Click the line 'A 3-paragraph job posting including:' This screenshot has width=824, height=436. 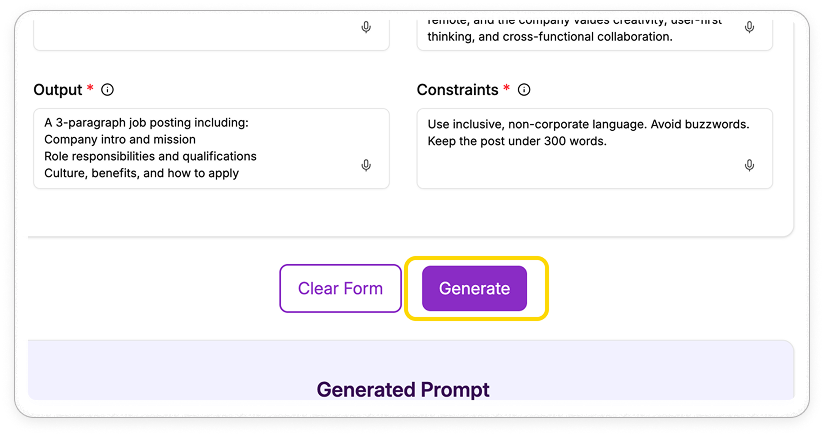(146, 122)
